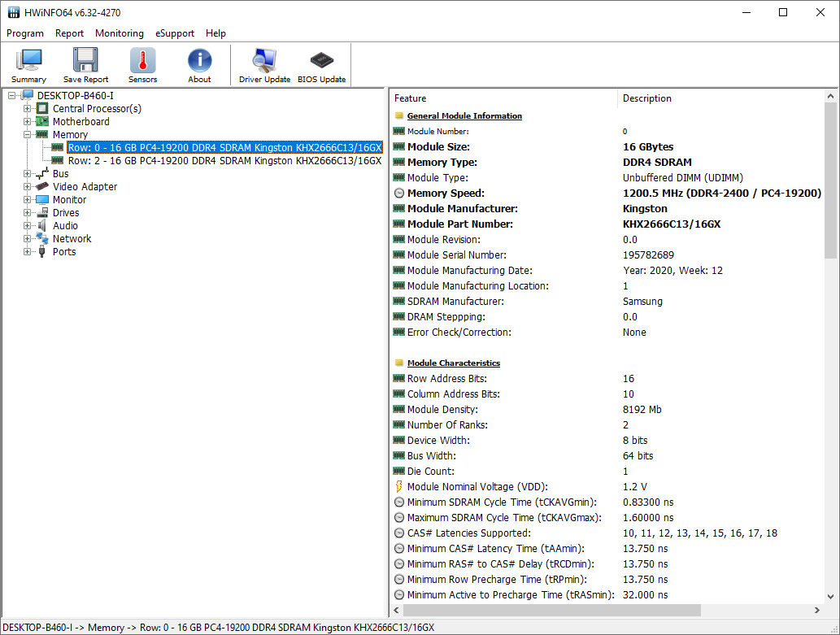This screenshot has height=635, width=840.
Task: Click the horizontal scrollbar thumb
Action: [552, 611]
